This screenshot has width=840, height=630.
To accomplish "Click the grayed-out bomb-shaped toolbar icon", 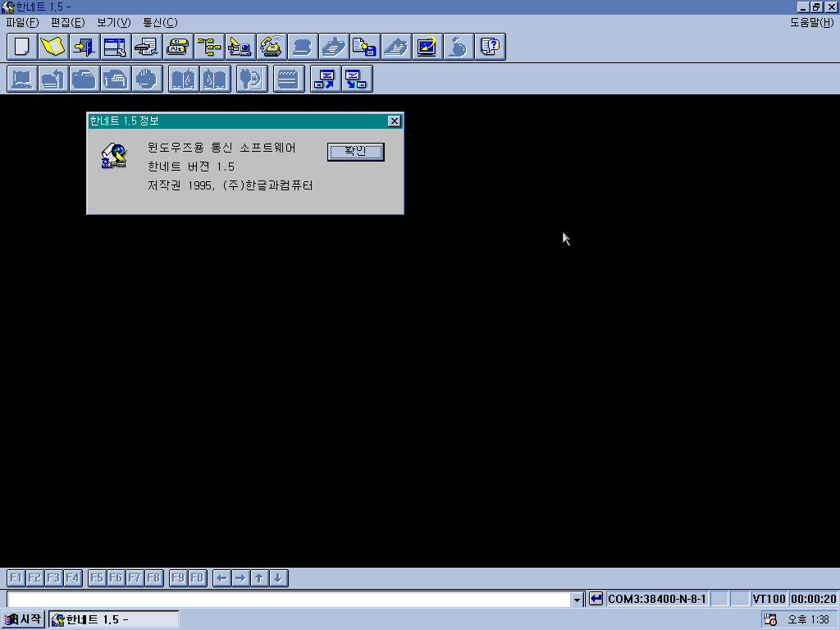I will coord(459,47).
